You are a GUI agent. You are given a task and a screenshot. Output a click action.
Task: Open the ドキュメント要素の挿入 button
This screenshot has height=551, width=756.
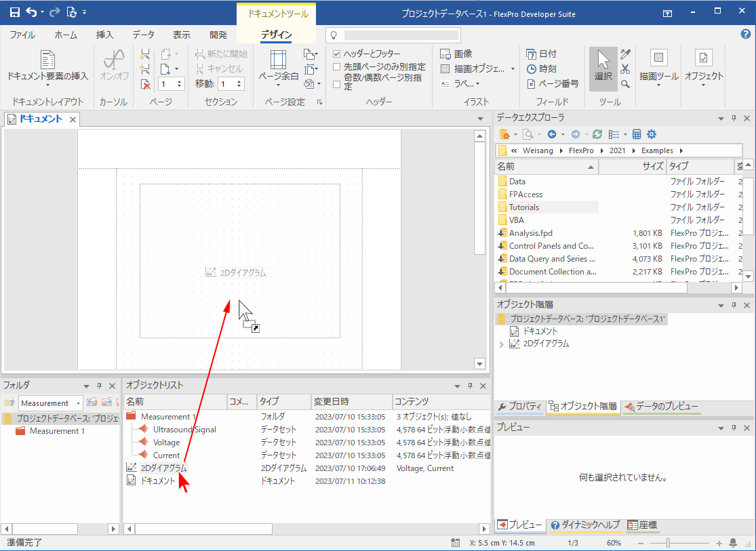pyautogui.click(x=47, y=70)
